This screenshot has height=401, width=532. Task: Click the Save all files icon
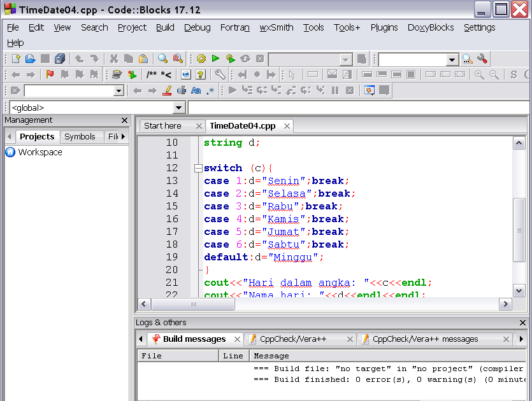click(59, 58)
